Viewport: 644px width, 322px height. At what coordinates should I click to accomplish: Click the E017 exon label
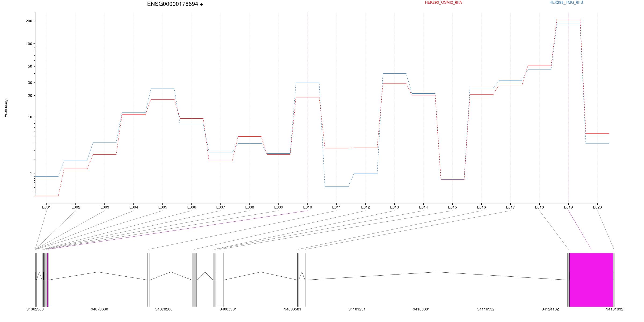pyautogui.click(x=510, y=207)
